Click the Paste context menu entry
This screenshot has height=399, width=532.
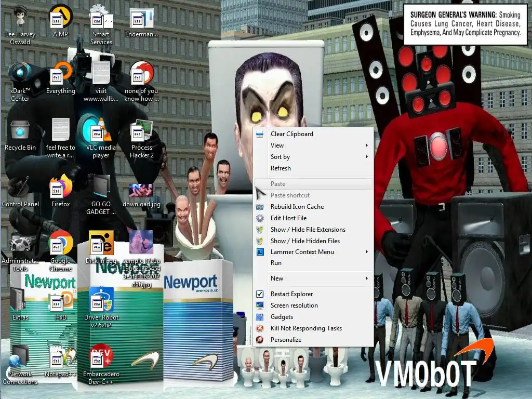click(313, 184)
